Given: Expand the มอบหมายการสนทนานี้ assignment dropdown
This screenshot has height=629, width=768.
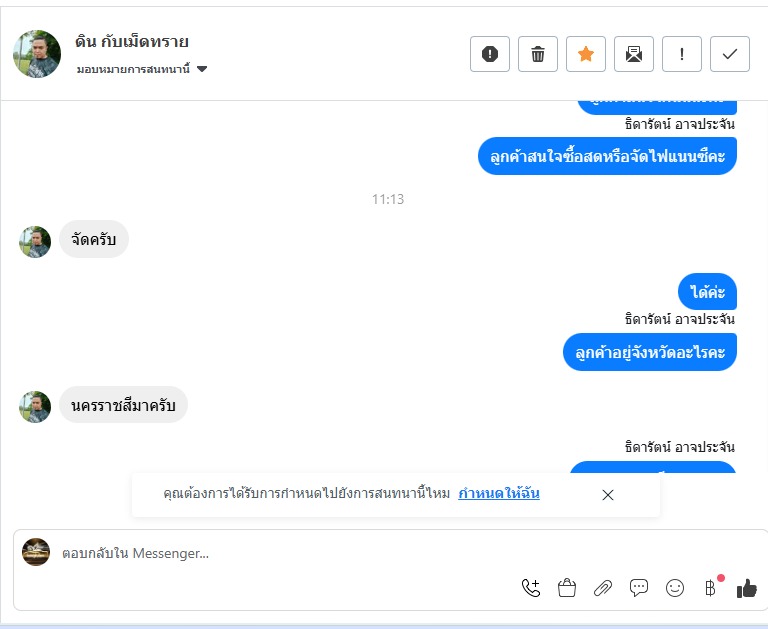Looking at the screenshot, I should pos(142,69).
